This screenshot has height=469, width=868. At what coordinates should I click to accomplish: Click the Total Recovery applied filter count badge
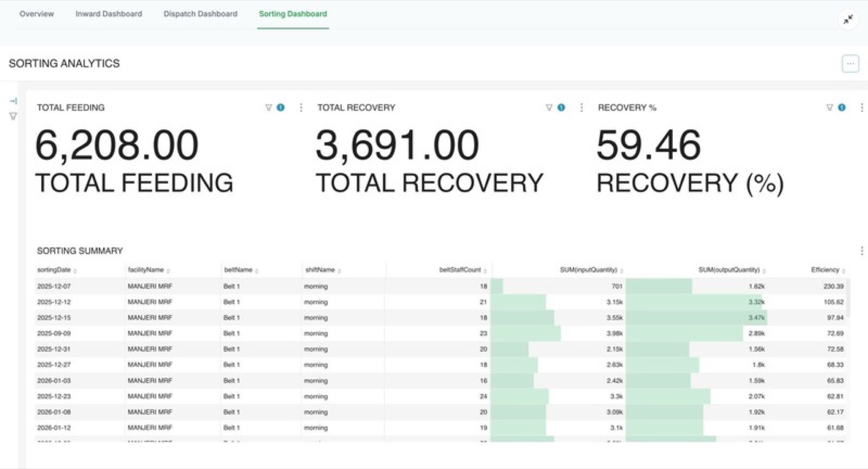tap(561, 108)
